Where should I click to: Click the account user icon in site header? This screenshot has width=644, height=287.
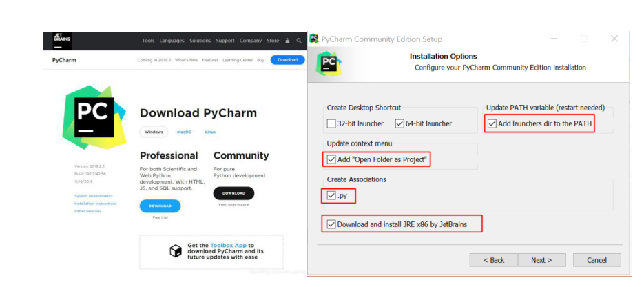[x=287, y=41]
